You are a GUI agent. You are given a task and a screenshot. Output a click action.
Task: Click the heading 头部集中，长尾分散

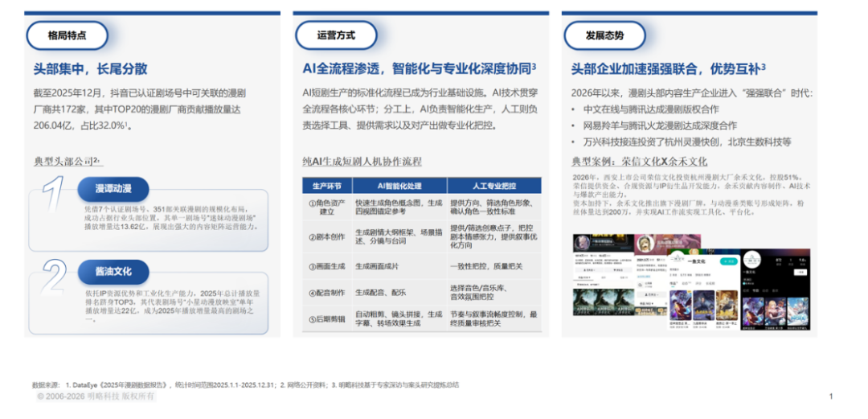click(90, 69)
